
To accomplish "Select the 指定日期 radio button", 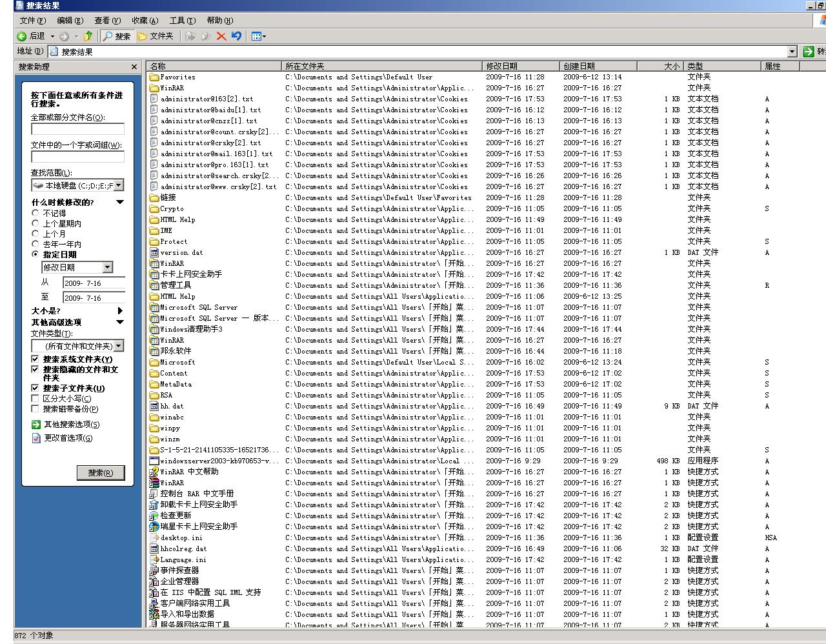I will [x=35, y=254].
